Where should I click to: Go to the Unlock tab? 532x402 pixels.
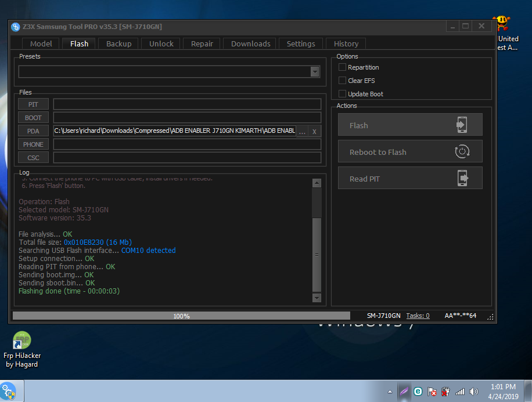tap(161, 44)
